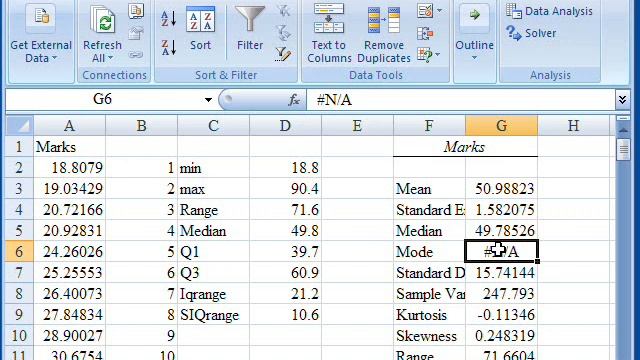Click the Skewness value 0.248319

coord(501,336)
